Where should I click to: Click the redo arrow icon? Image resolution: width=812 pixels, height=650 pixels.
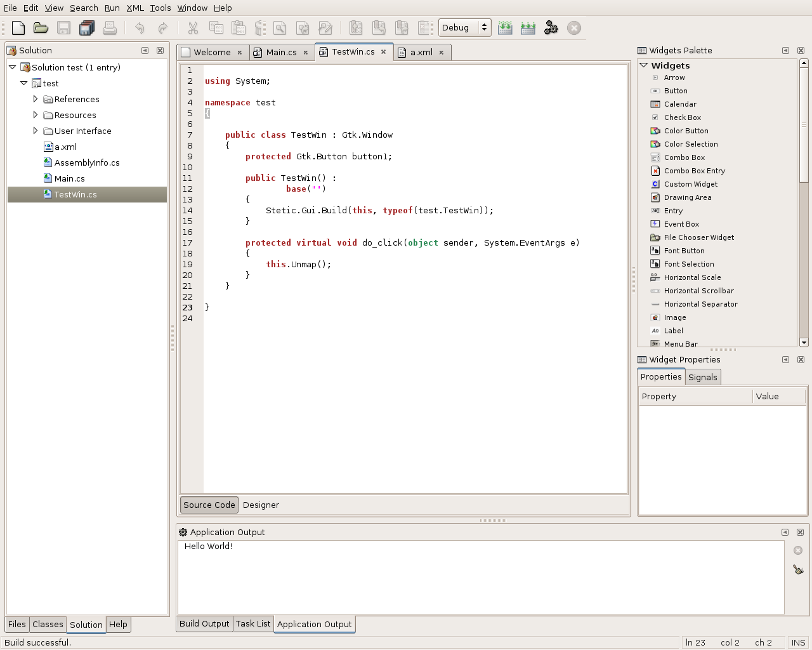point(163,28)
